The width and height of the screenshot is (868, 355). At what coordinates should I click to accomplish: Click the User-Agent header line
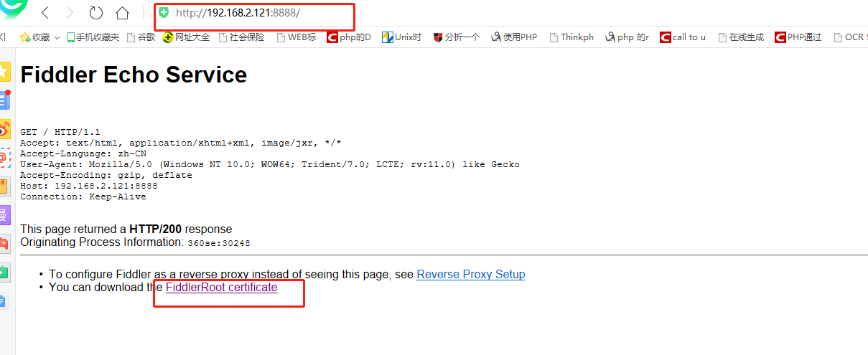tap(270, 164)
